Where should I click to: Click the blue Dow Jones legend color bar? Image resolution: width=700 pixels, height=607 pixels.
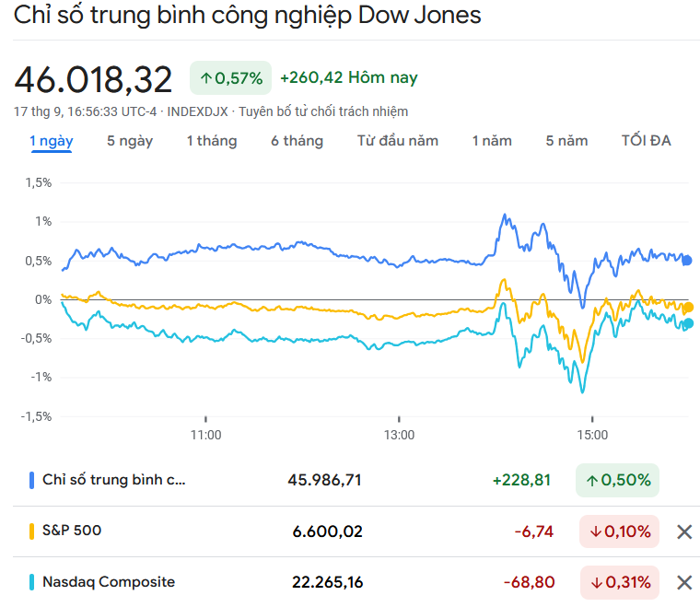pyautogui.click(x=31, y=480)
